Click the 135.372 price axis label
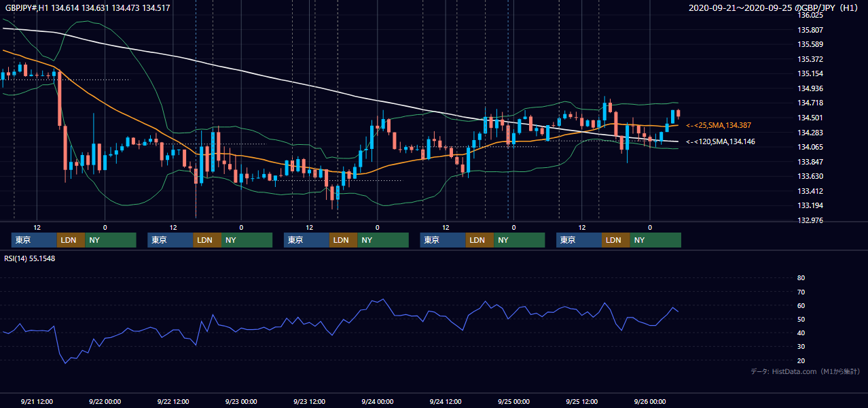This screenshot has height=408, width=868. click(812, 59)
